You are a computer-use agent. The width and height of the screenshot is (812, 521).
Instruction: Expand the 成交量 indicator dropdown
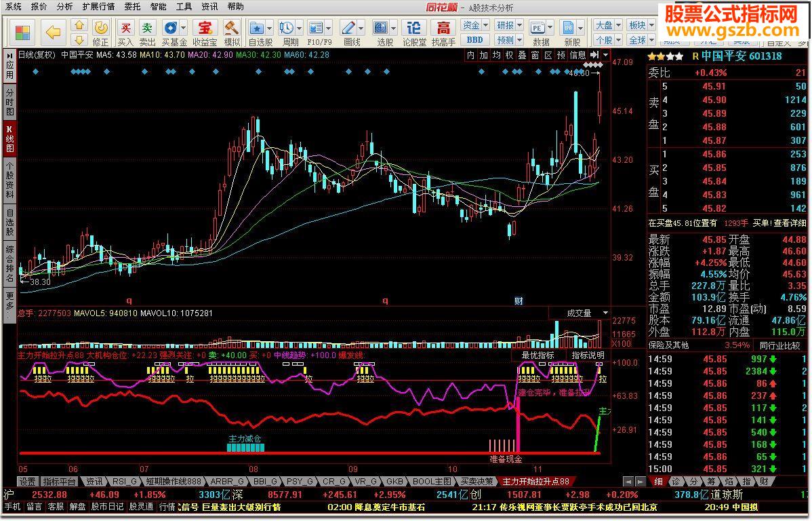(605, 313)
